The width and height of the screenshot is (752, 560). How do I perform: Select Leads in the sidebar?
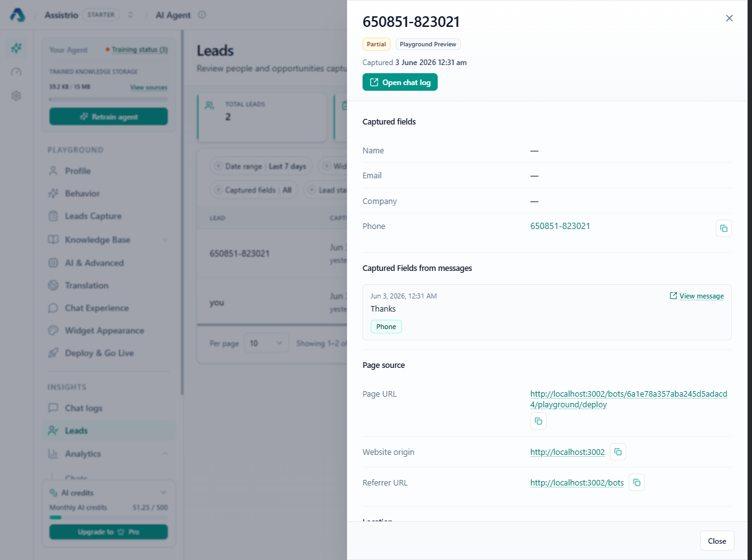pyautogui.click(x=108, y=430)
